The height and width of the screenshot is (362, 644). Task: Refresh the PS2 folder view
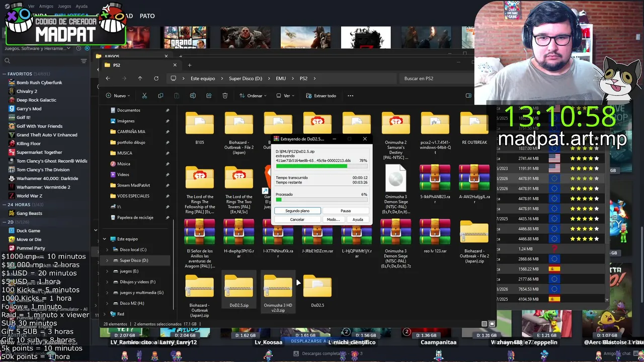156,78
